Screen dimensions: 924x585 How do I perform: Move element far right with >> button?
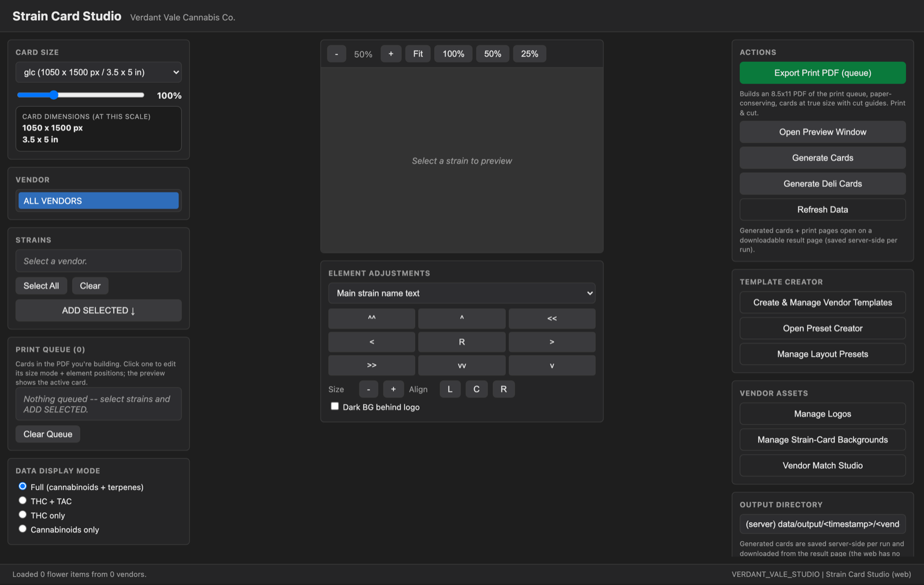(372, 365)
